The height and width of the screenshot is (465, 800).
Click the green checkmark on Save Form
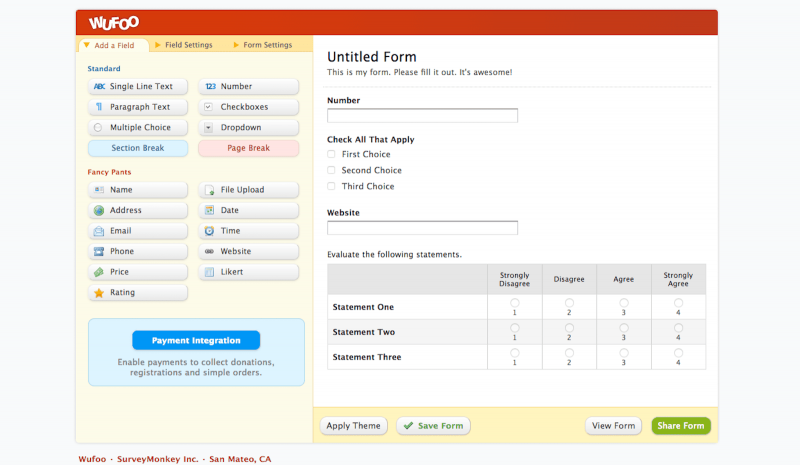click(x=408, y=426)
